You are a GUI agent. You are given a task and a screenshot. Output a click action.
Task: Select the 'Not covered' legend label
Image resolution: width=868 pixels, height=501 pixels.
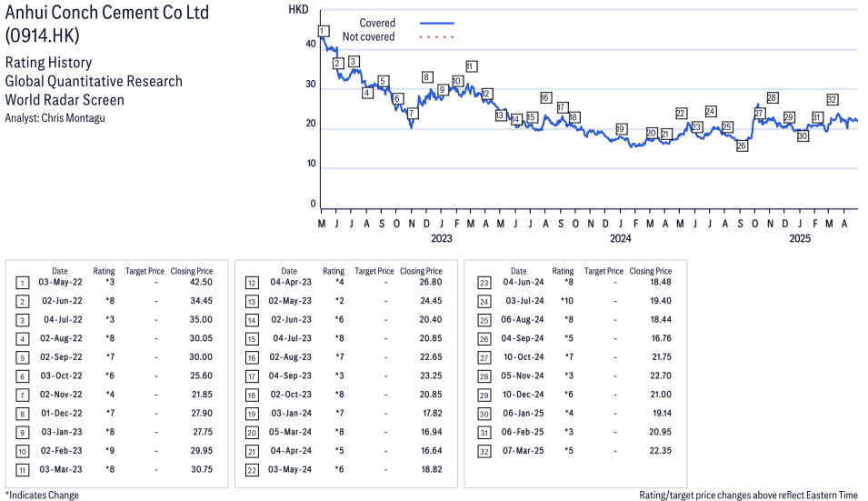coord(369,37)
